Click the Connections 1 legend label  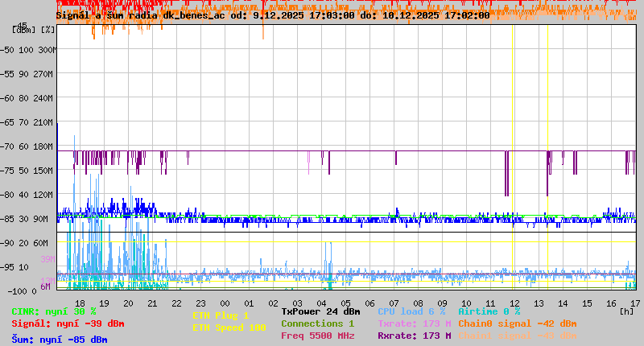point(317,323)
